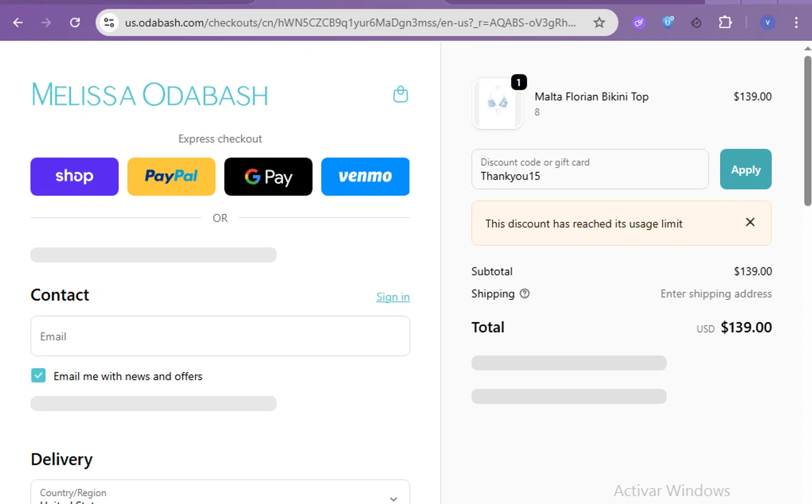Click the Total amount $139.00

tap(746, 327)
